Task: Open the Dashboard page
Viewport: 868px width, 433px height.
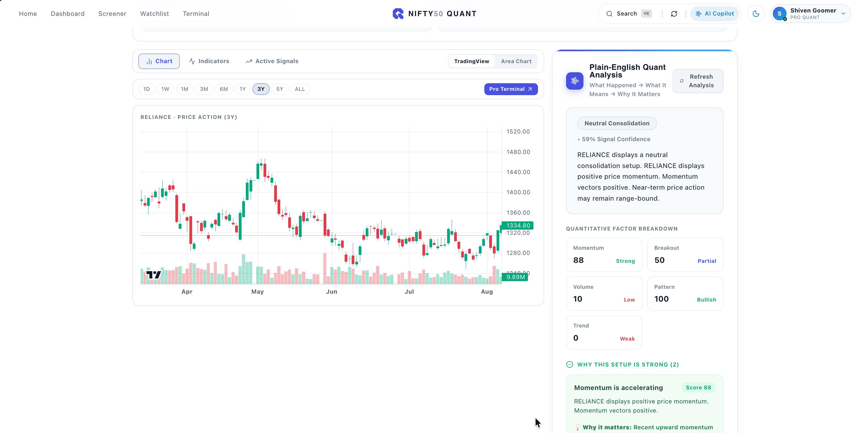Action: click(x=68, y=13)
